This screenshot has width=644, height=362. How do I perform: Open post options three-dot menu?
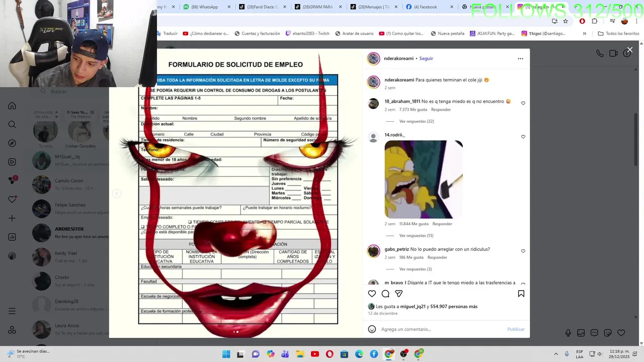click(x=520, y=58)
